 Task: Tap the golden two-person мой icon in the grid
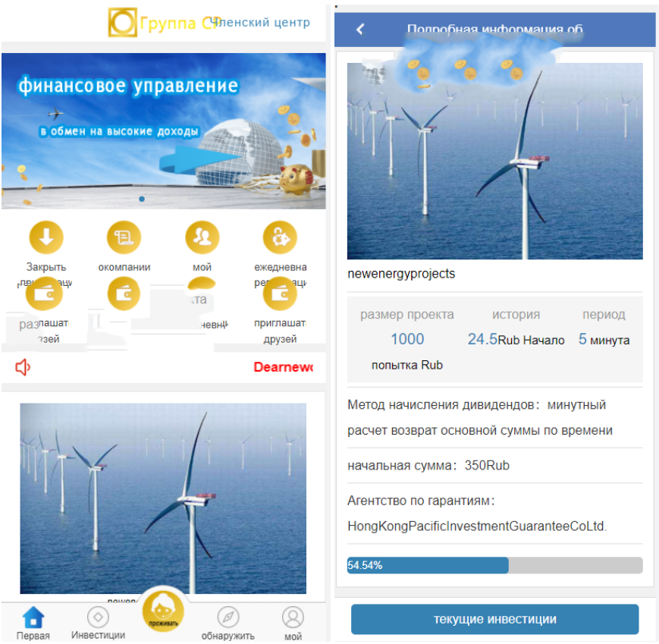pos(202,237)
